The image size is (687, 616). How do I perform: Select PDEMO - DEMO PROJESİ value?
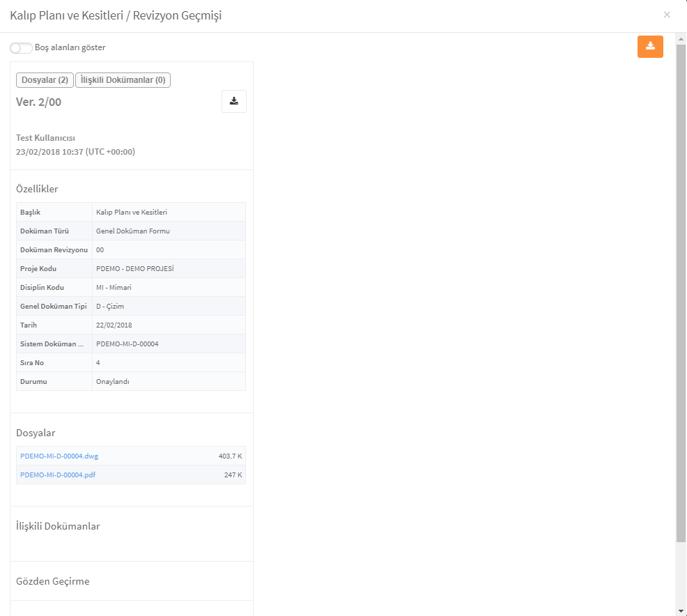click(x=135, y=268)
